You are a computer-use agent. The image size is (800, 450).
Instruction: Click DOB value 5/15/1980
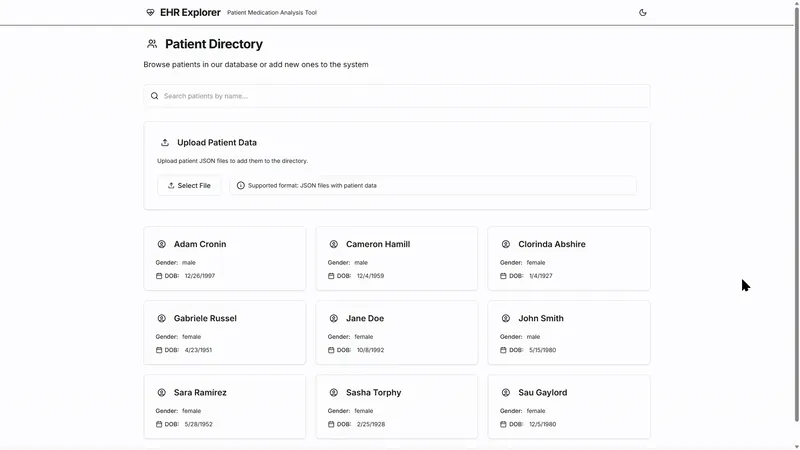[x=542, y=350]
